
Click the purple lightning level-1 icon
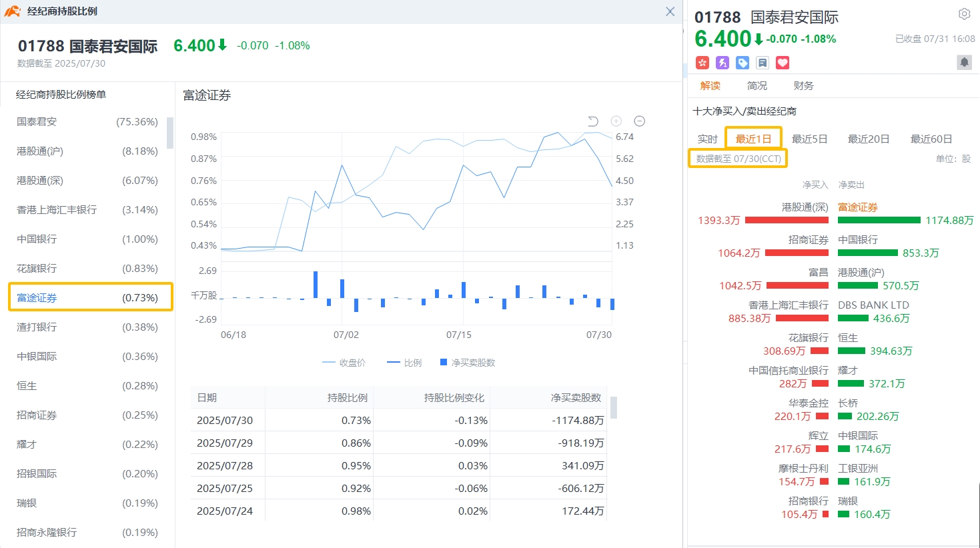point(722,63)
